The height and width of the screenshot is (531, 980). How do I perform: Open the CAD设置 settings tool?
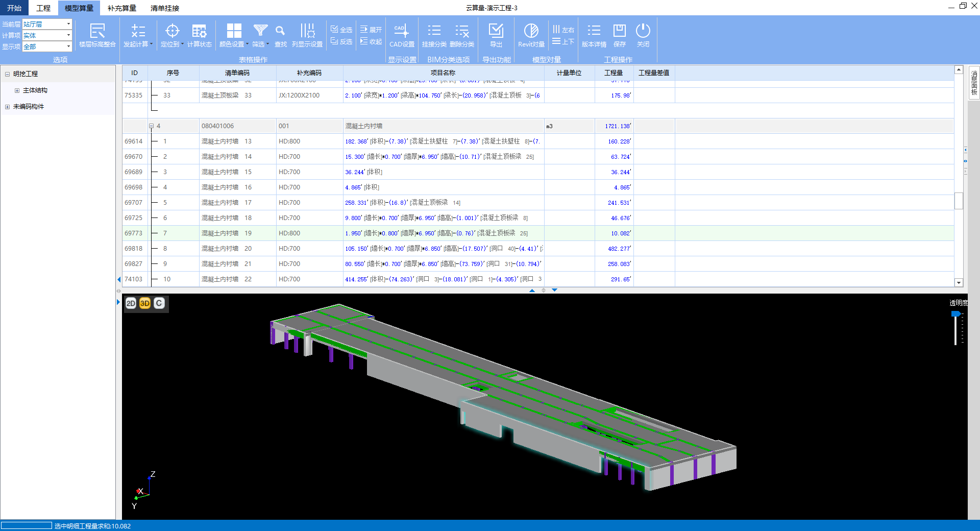(402, 32)
